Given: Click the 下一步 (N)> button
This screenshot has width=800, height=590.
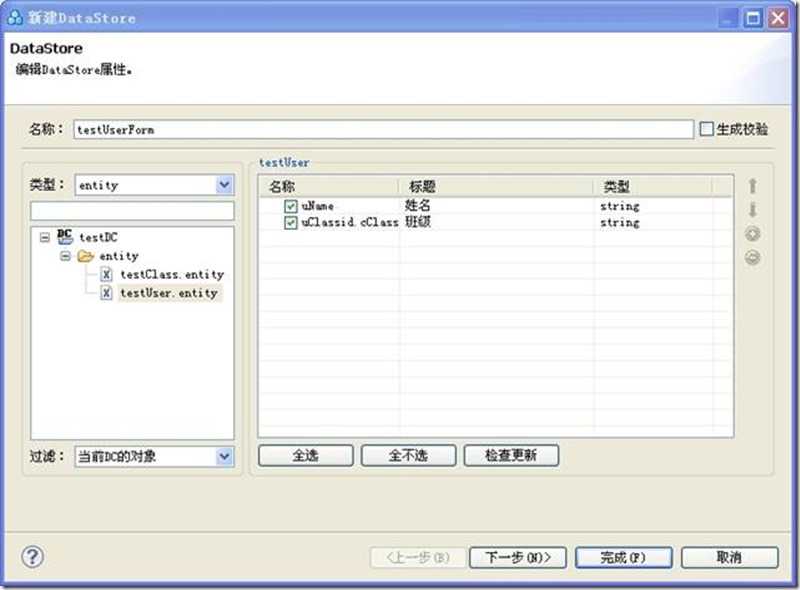Looking at the screenshot, I should click(x=517, y=557).
